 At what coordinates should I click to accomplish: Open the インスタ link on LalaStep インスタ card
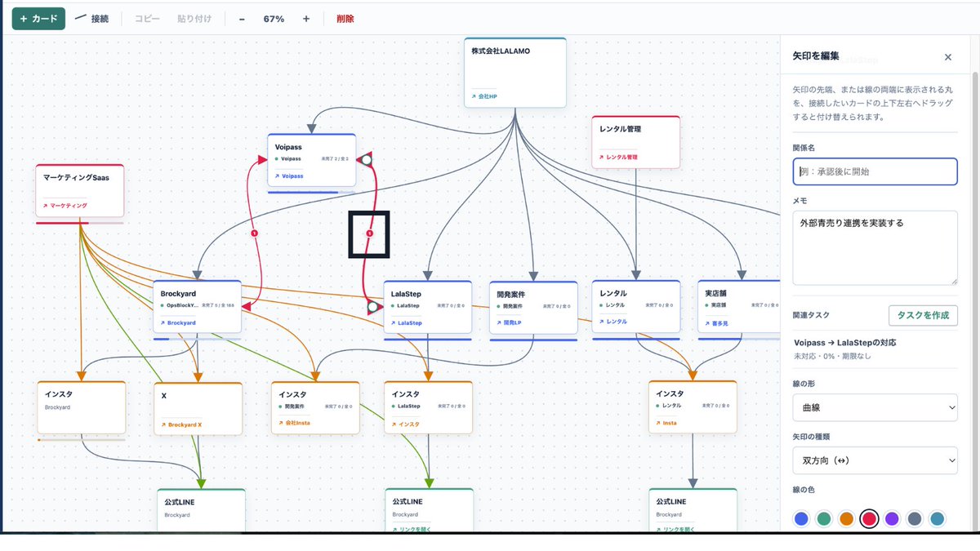[405, 424]
